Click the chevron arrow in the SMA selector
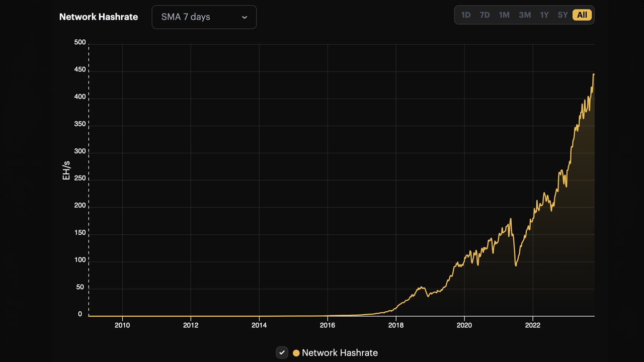This screenshot has height=362, width=644. click(245, 17)
